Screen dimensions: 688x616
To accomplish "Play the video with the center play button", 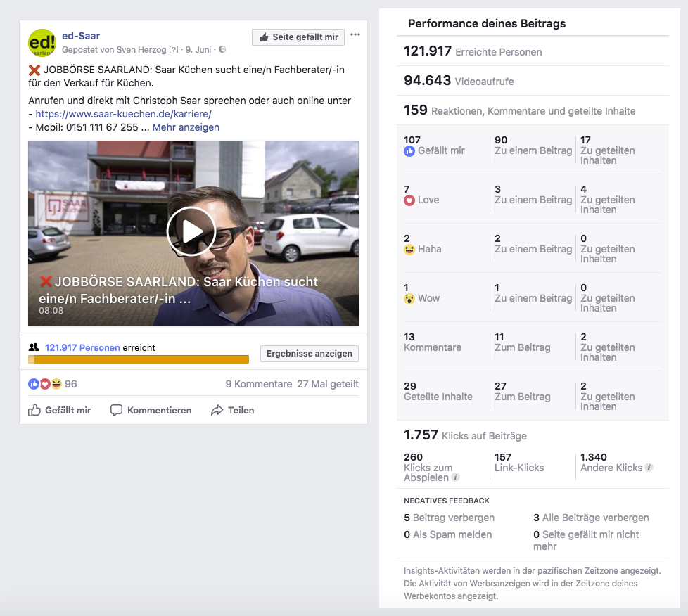I will (x=191, y=231).
